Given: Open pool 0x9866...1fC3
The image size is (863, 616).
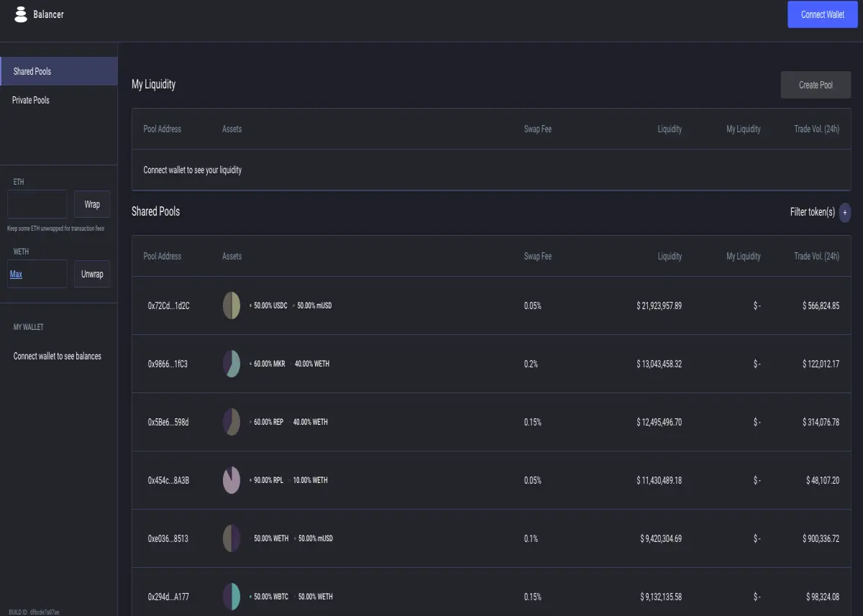Looking at the screenshot, I should pyautogui.click(x=168, y=364).
